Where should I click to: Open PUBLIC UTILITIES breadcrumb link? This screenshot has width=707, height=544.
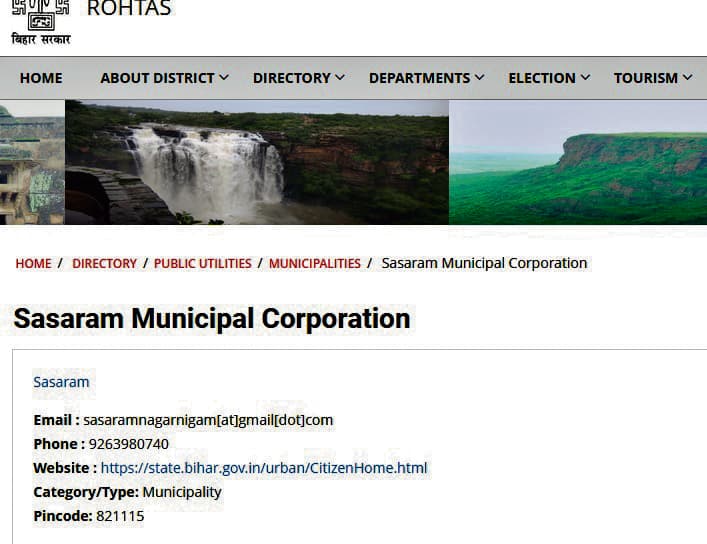tap(202, 264)
